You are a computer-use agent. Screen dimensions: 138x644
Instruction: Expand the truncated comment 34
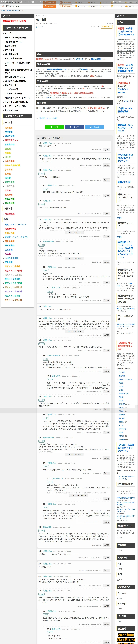pos(74,332)
